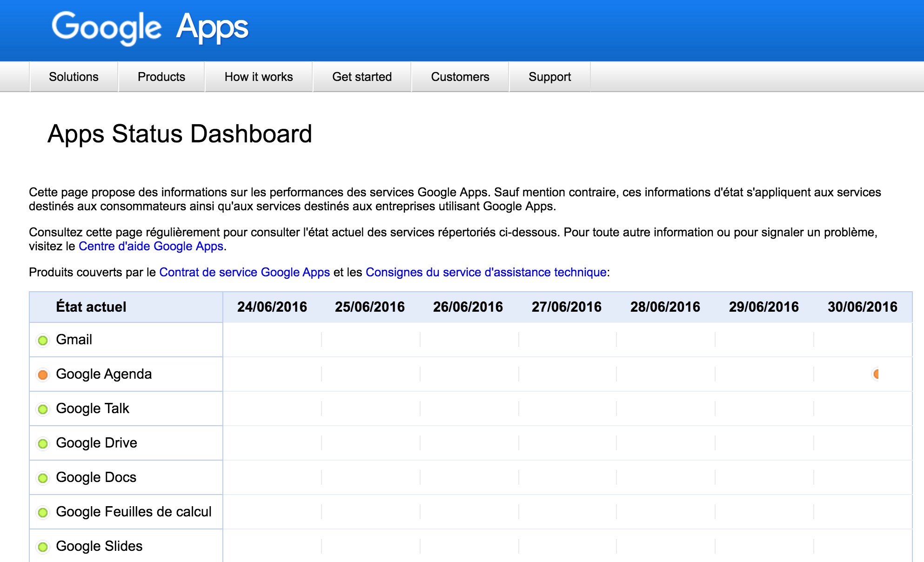Click the green dot beside Google Drive
Viewport: 924px width, 562px height.
coord(43,443)
